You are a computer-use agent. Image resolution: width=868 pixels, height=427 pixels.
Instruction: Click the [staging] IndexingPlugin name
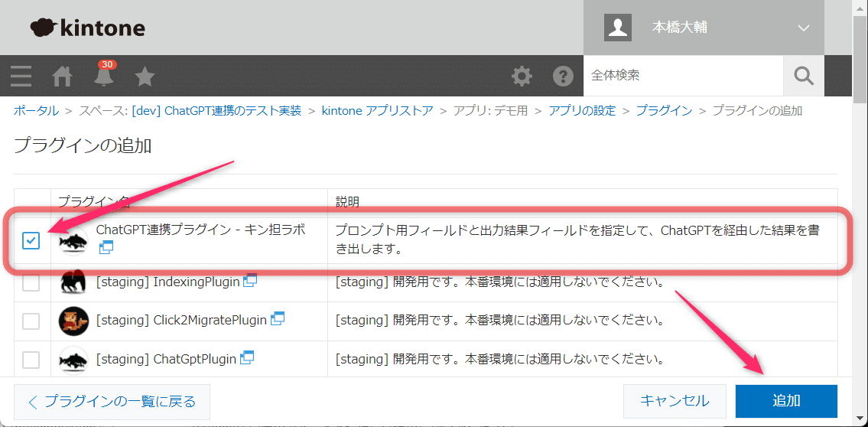click(x=167, y=282)
